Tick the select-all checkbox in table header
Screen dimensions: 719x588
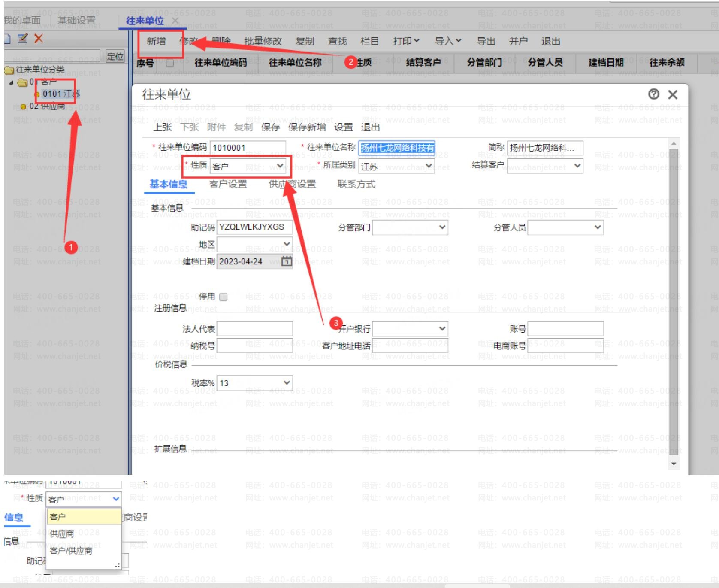tap(170, 63)
